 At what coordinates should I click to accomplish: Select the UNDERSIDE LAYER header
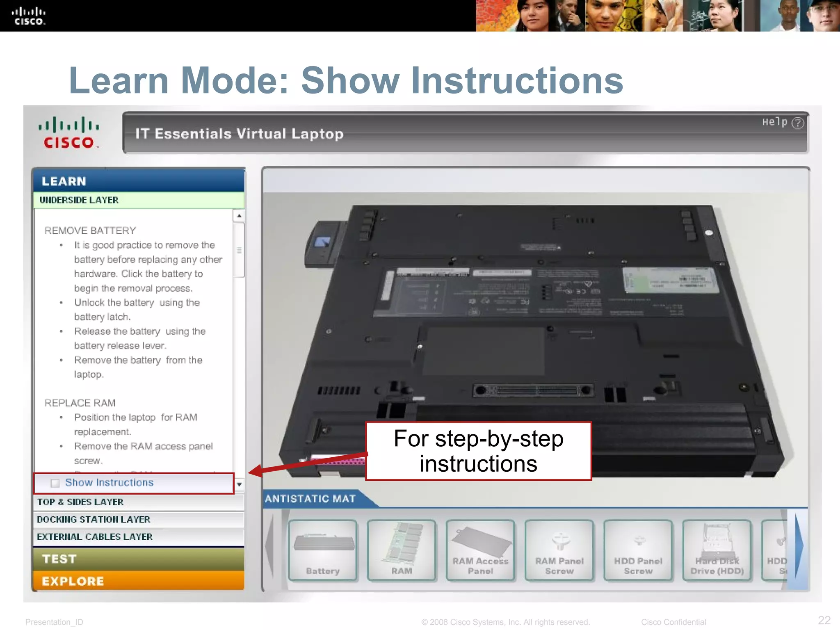pos(139,200)
